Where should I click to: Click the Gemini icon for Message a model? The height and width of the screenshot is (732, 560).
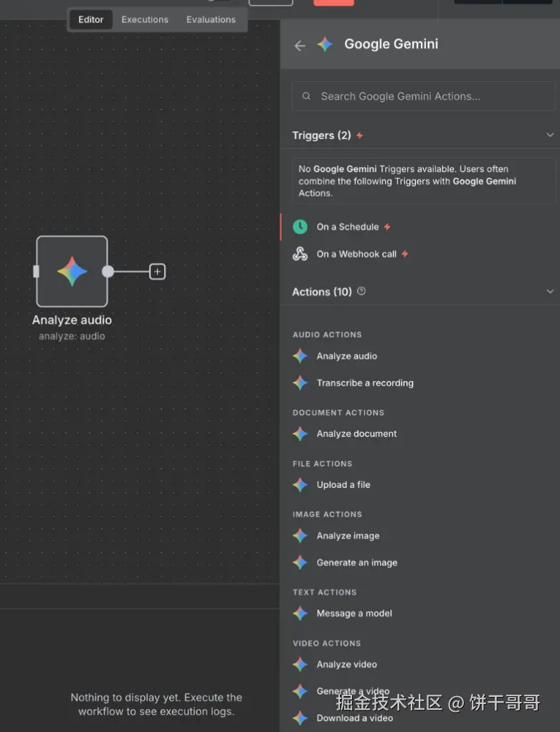(x=300, y=614)
